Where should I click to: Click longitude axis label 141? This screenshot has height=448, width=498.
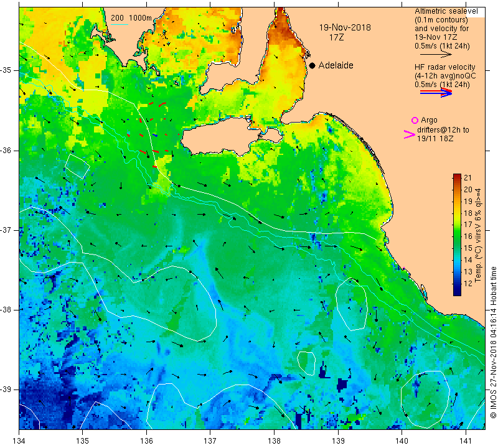(466, 441)
